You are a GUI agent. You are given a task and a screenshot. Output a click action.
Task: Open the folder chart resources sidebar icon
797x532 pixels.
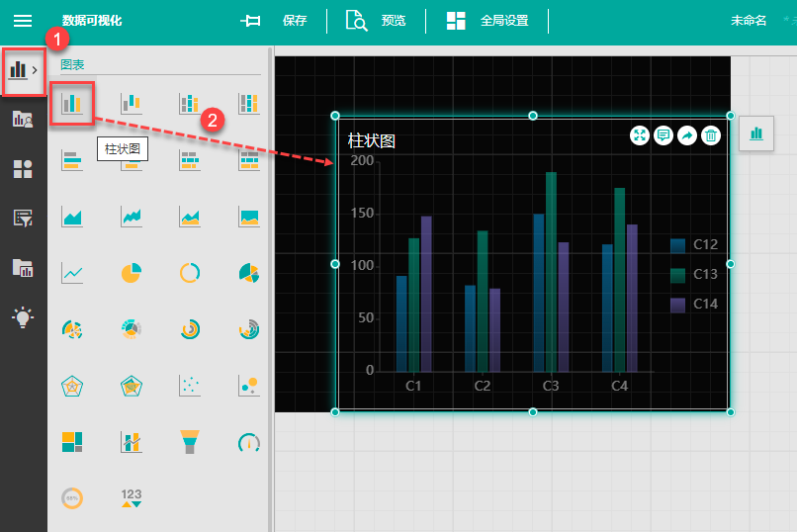(x=23, y=268)
